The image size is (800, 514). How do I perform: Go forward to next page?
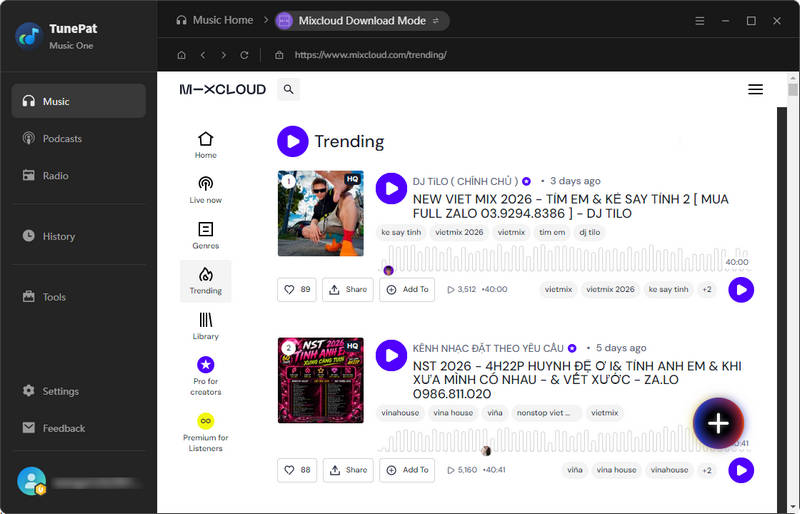[x=223, y=55]
